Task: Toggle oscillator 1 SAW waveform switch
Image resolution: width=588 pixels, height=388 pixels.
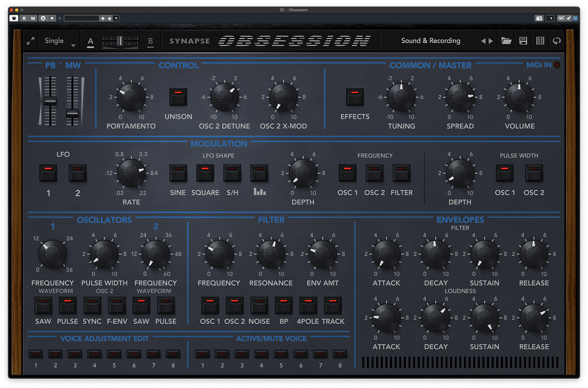Action: click(x=43, y=305)
